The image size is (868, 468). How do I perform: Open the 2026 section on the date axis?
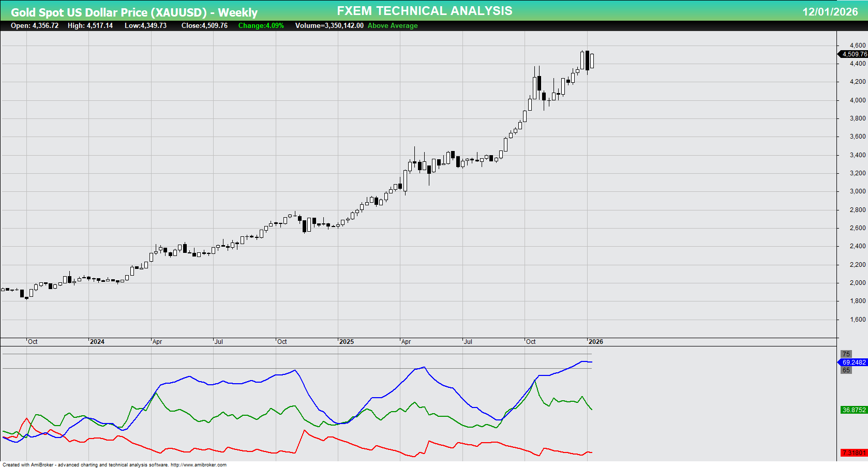pyautogui.click(x=596, y=341)
